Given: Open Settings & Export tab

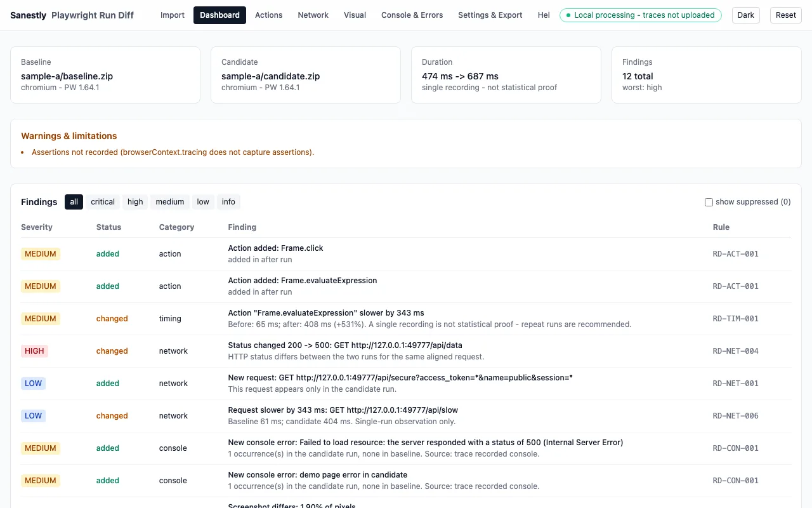Looking at the screenshot, I should pyautogui.click(x=490, y=15).
